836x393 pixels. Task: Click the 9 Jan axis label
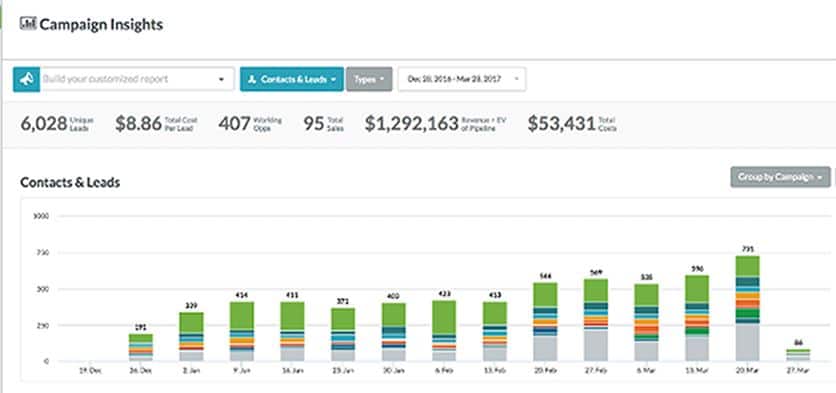(x=242, y=370)
